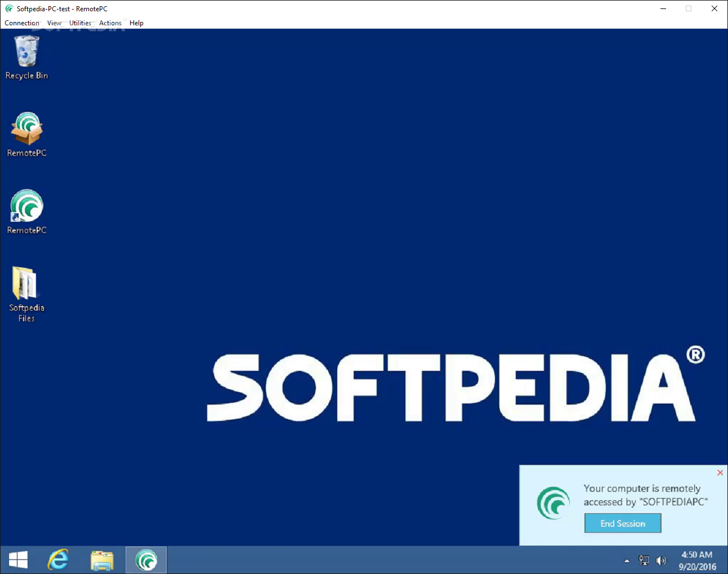This screenshot has width=728, height=574.
Task: Show hidden tray icons via the up arrow
Action: coord(627,560)
